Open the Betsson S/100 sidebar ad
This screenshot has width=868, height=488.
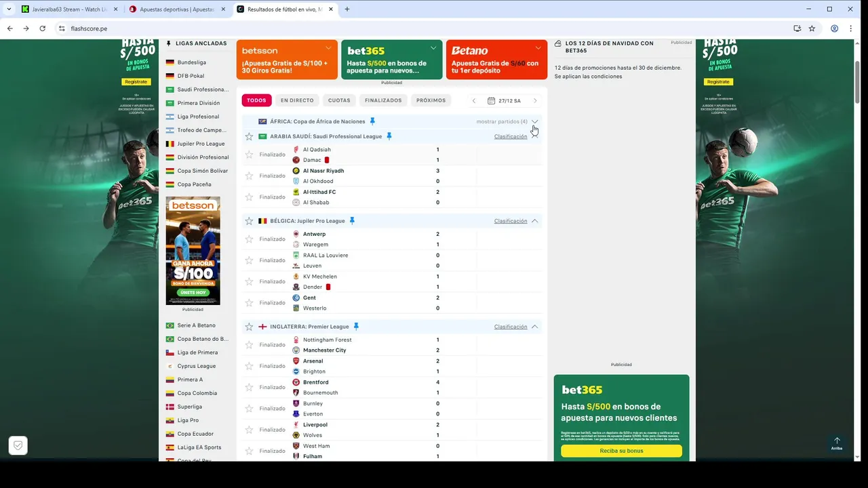click(x=193, y=251)
